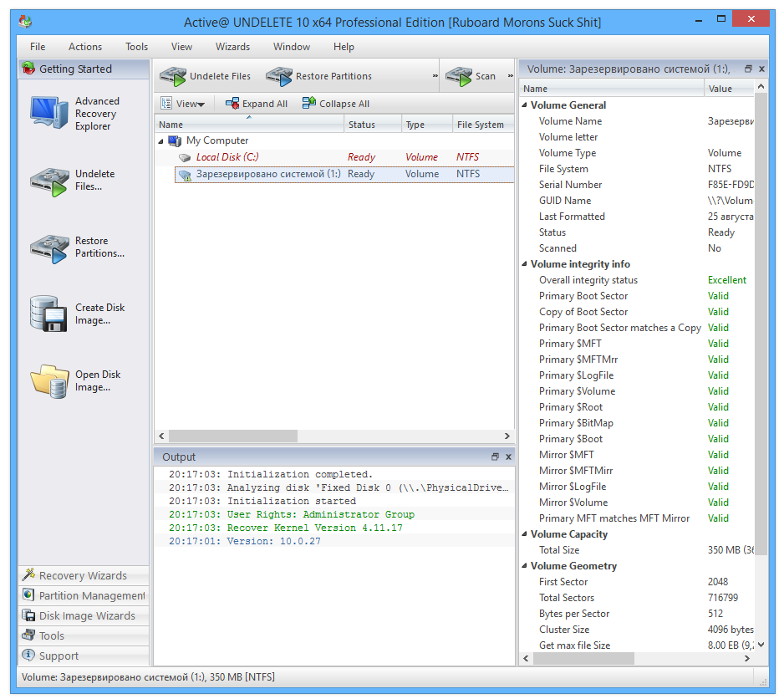This screenshot has height=699, width=784.
Task: Click status bar volume text
Action: point(148,677)
